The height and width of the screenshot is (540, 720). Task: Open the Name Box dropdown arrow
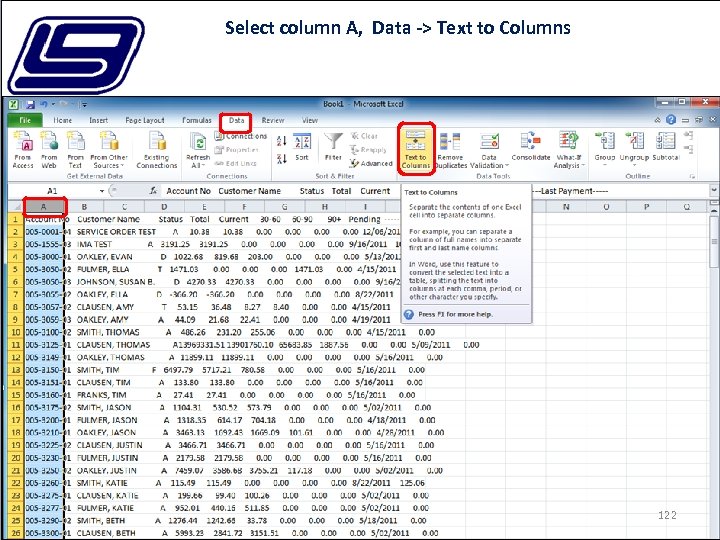102,191
